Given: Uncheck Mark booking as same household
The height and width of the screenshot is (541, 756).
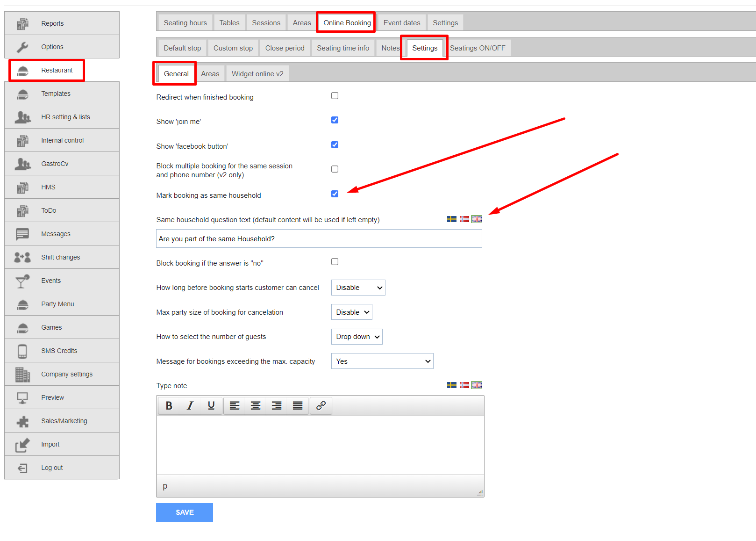Looking at the screenshot, I should tap(335, 194).
